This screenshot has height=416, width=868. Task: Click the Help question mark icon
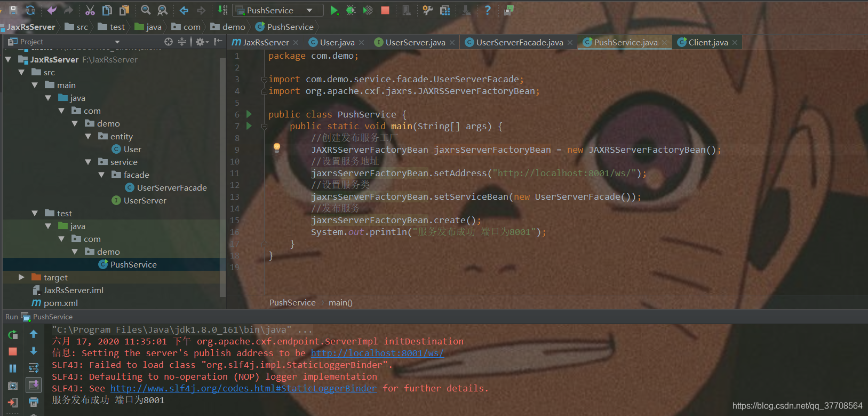[488, 10]
